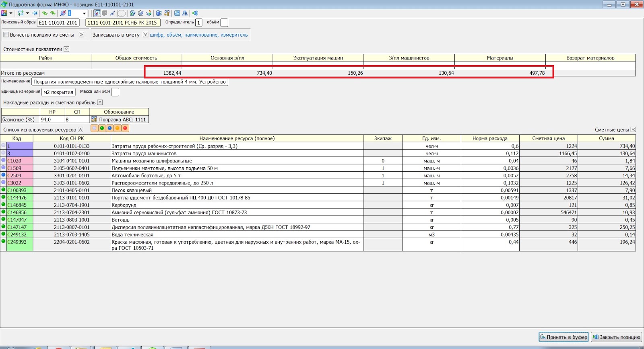Image resolution: width=644 pixels, height=349 pixels.
Task: Click the Наименование field with Покрытия полимерцементные
Action: click(x=130, y=82)
